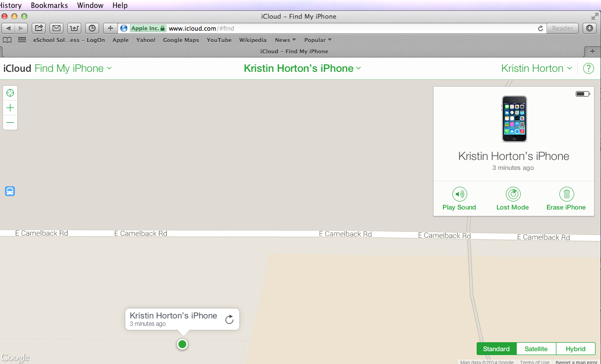Viewport: 601px width, 364px height.
Task: Switch map to Standard view
Action: 496,349
